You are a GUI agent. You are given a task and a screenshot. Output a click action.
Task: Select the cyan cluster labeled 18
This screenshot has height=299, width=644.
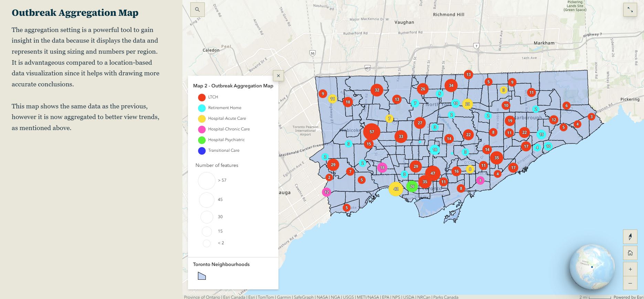435,150
